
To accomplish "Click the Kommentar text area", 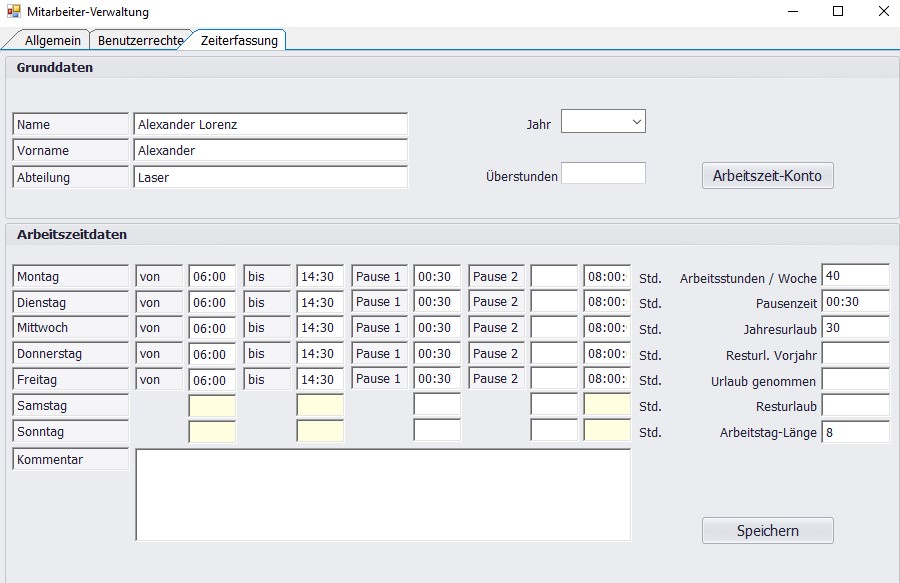I will tap(383, 495).
